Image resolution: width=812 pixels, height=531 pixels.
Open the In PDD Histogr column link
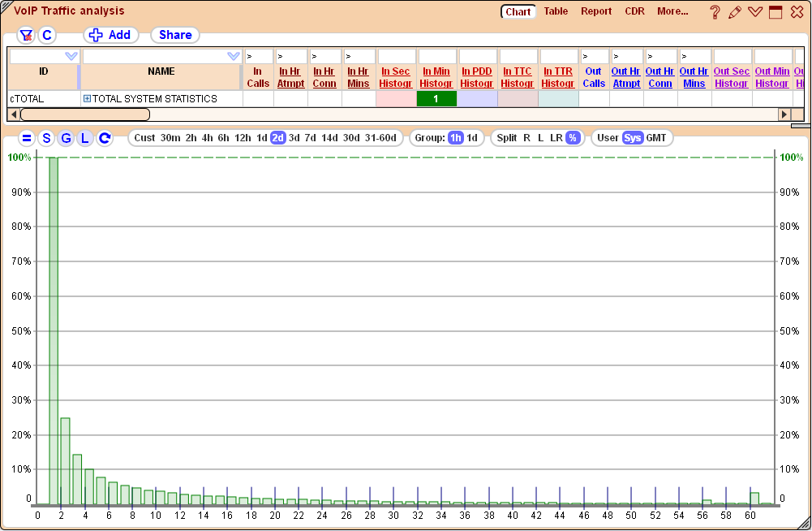(x=476, y=77)
